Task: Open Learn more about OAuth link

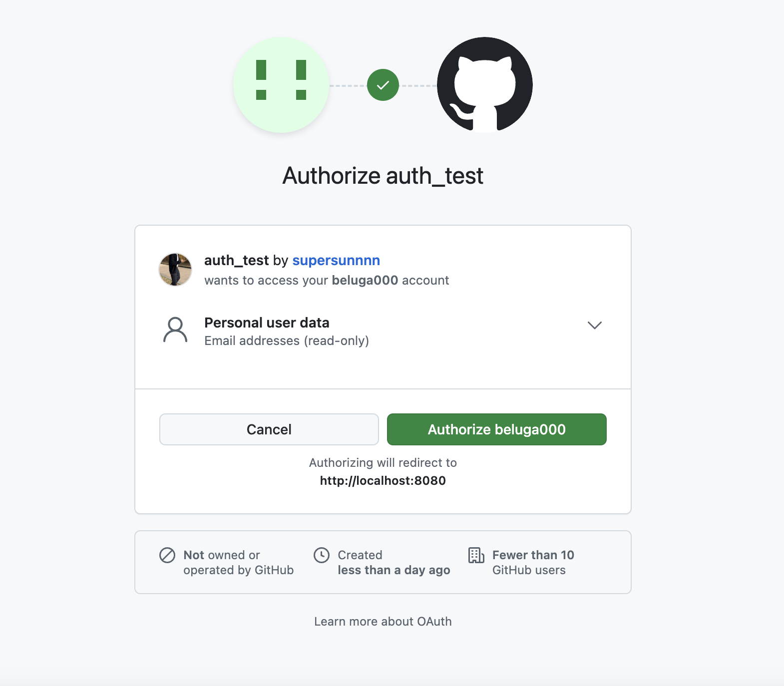Action: click(383, 622)
